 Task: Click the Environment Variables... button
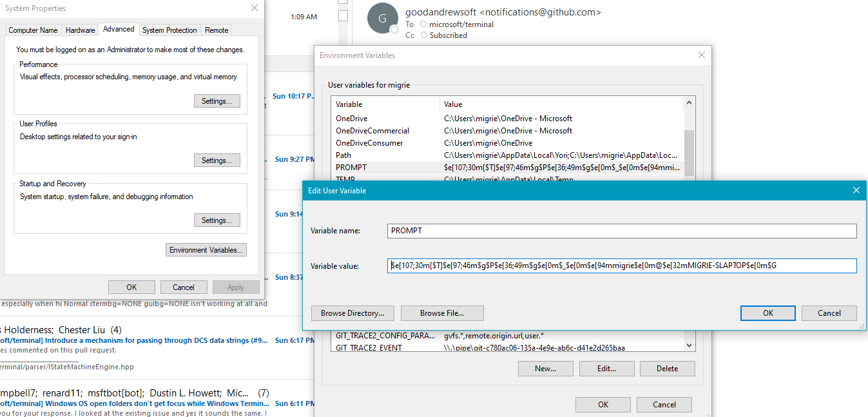click(206, 250)
